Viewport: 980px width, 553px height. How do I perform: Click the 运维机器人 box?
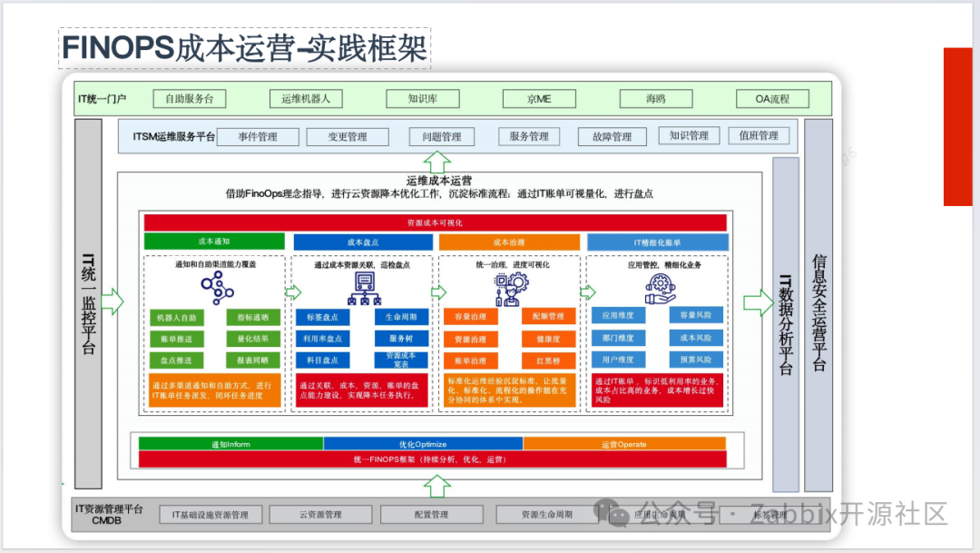(307, 99)
